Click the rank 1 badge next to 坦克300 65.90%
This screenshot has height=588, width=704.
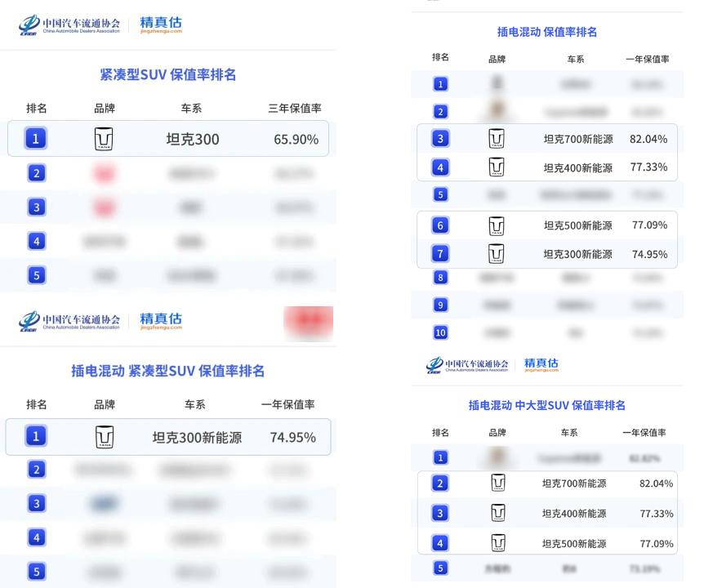(x=36, y=139)
